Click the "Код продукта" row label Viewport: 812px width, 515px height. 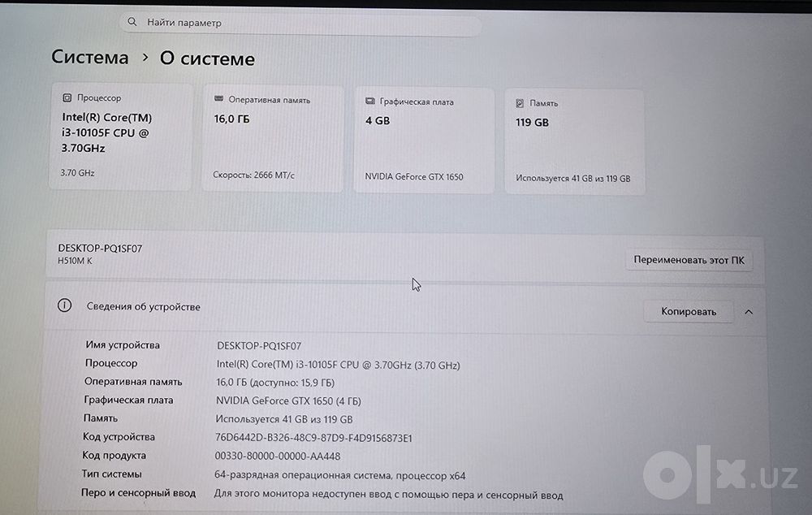pyautogui.click(x=114, y=456)
